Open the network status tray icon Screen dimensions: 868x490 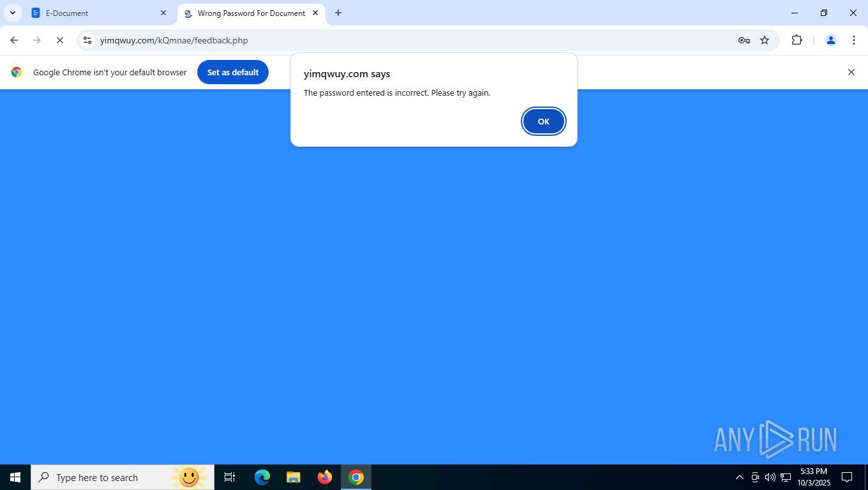[786, 477]
